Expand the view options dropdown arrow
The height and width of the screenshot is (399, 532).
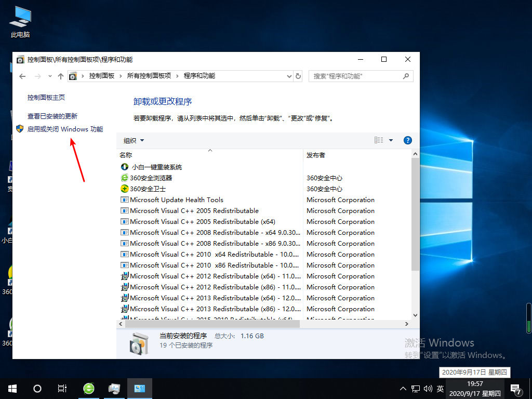click(x=391, y=140)
